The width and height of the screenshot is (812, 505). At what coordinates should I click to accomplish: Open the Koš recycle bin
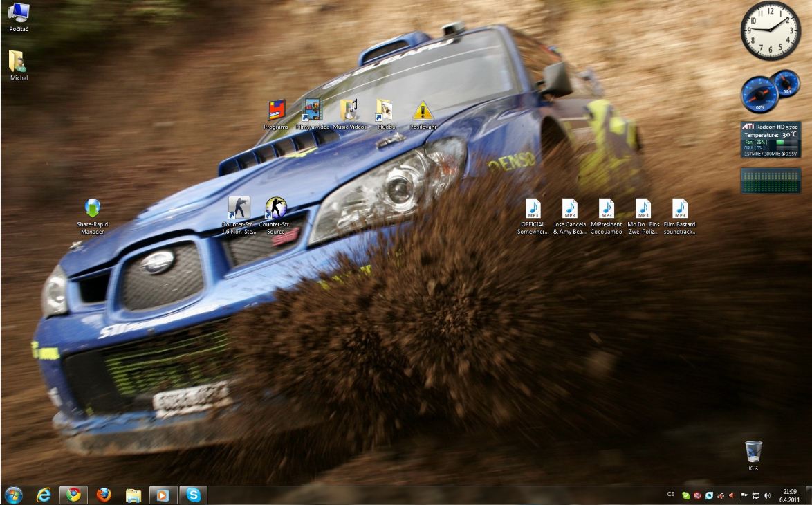coord(753,452)
